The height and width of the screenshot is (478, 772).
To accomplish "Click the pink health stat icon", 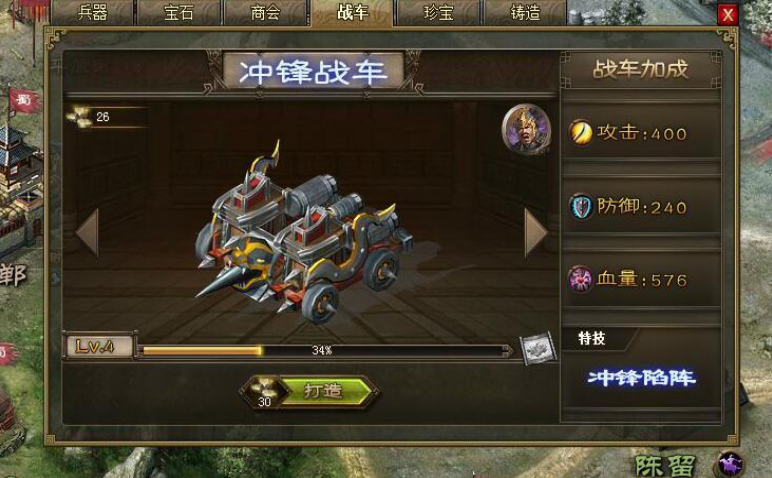I will 579,279.
